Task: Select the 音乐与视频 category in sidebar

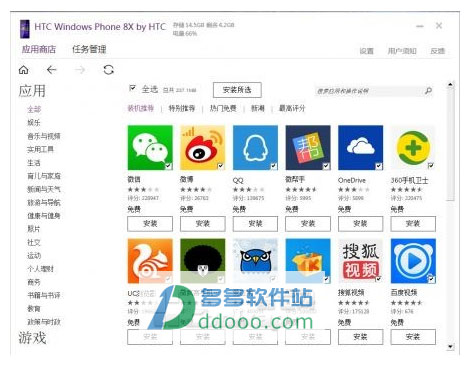Action: click(44, 136)
